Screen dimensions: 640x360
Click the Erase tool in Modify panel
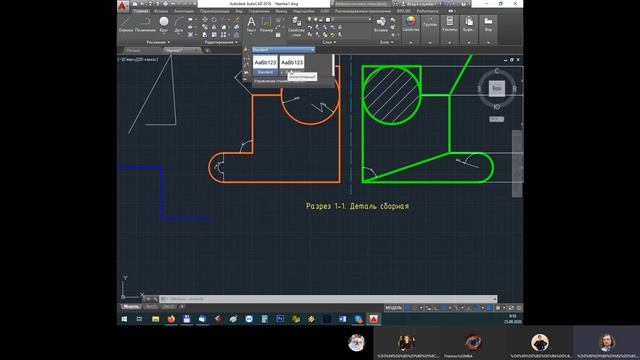tap(236, 20)
